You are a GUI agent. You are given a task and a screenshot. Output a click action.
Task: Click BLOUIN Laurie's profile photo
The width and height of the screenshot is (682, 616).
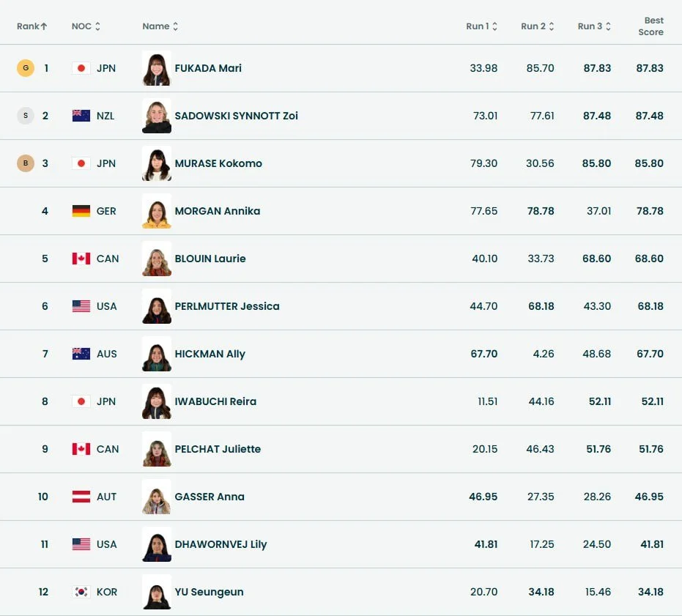pyautogui.click(x=157, y=259)
